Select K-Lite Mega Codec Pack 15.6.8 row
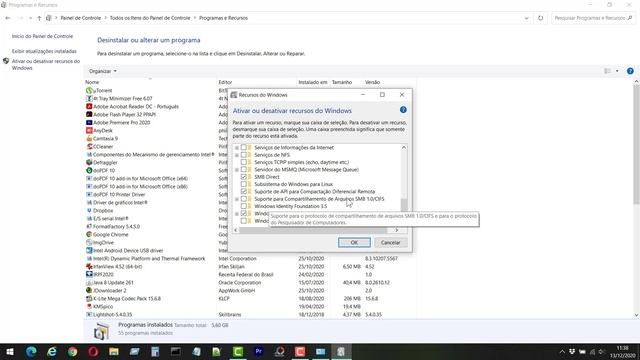This screenshot has height=360, width=640. point(250,298)
